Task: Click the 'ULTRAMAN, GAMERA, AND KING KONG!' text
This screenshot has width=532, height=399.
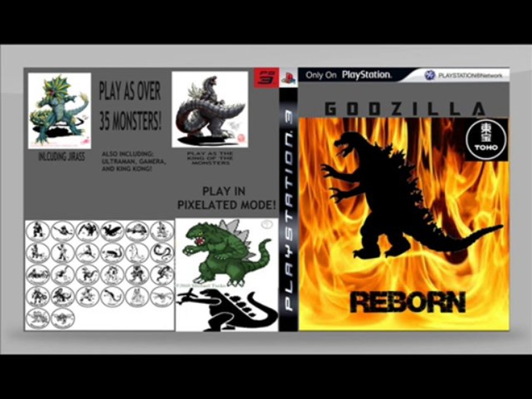Action: tap(134, 165)
